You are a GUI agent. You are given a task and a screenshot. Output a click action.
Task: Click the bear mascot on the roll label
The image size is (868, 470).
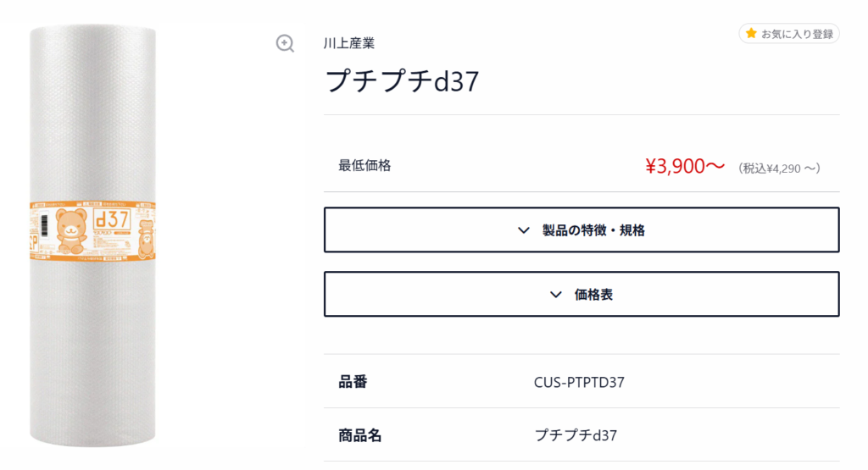coord(71,229)
